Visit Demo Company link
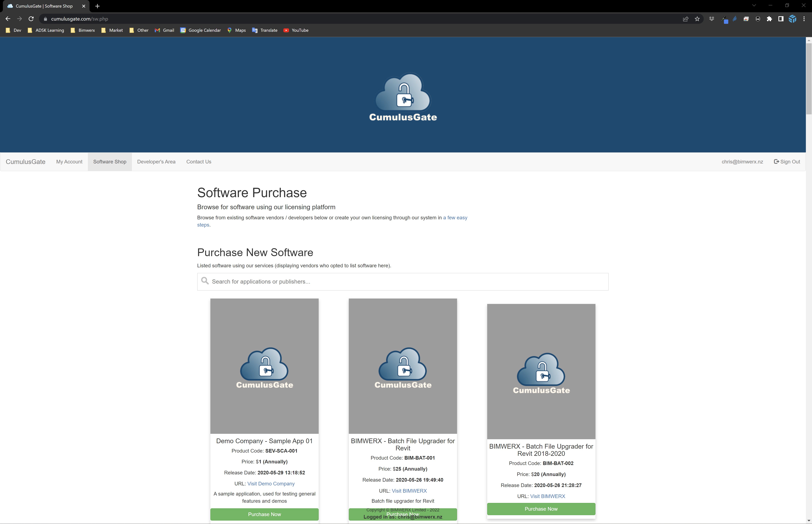The image size is (812, 524). tap(271, 484)
